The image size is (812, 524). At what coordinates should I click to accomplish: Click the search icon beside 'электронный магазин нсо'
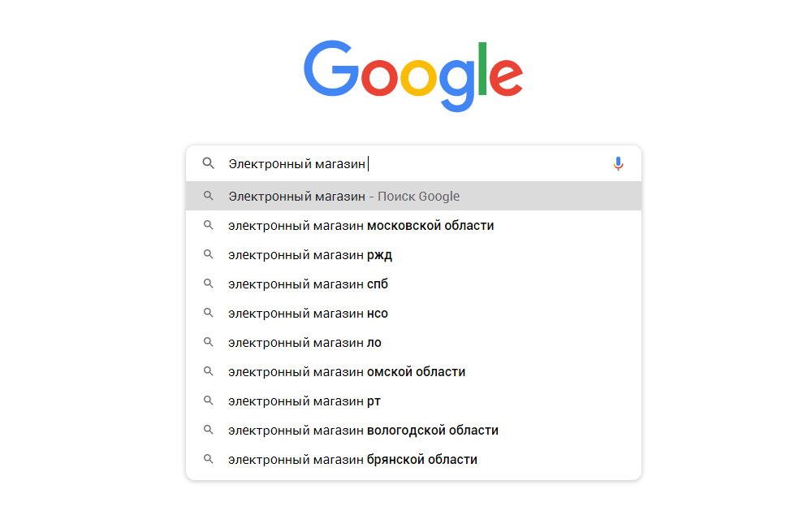209,313
